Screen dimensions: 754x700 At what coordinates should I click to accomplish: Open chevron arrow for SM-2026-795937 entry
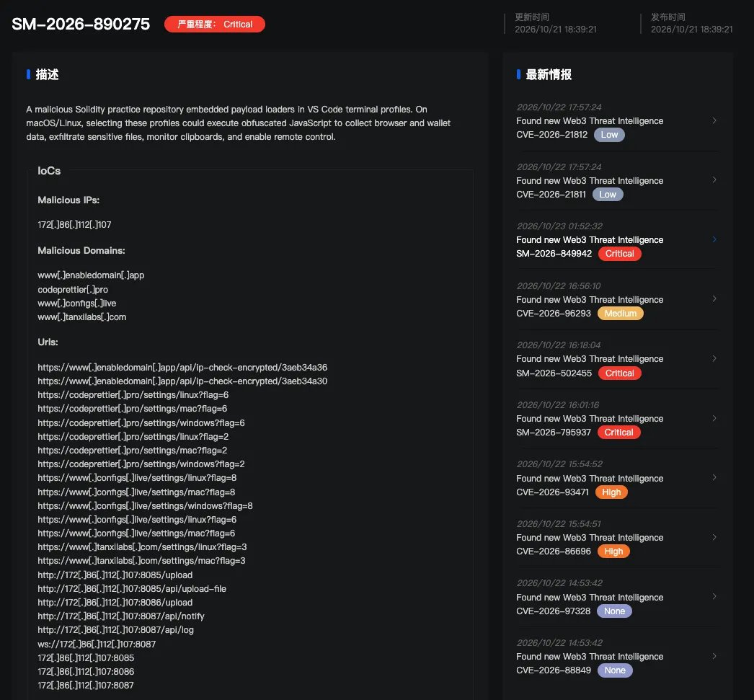pos(714,418)
